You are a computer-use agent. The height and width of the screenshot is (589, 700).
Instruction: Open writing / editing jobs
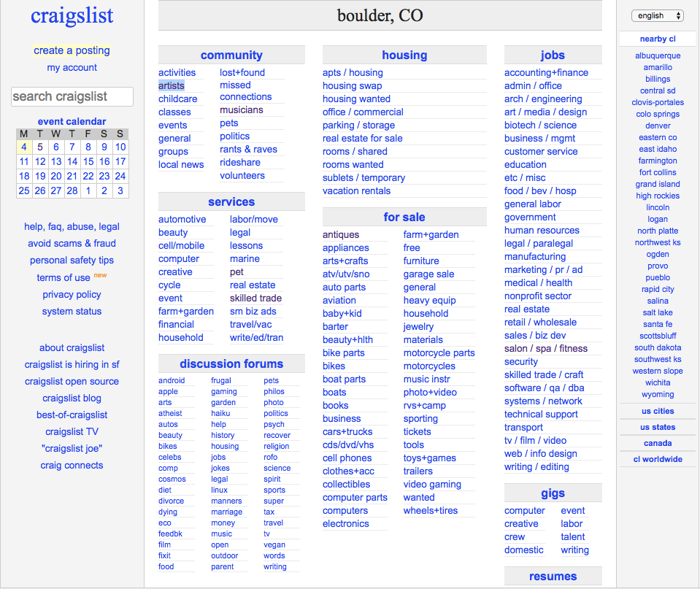[536, 466]
